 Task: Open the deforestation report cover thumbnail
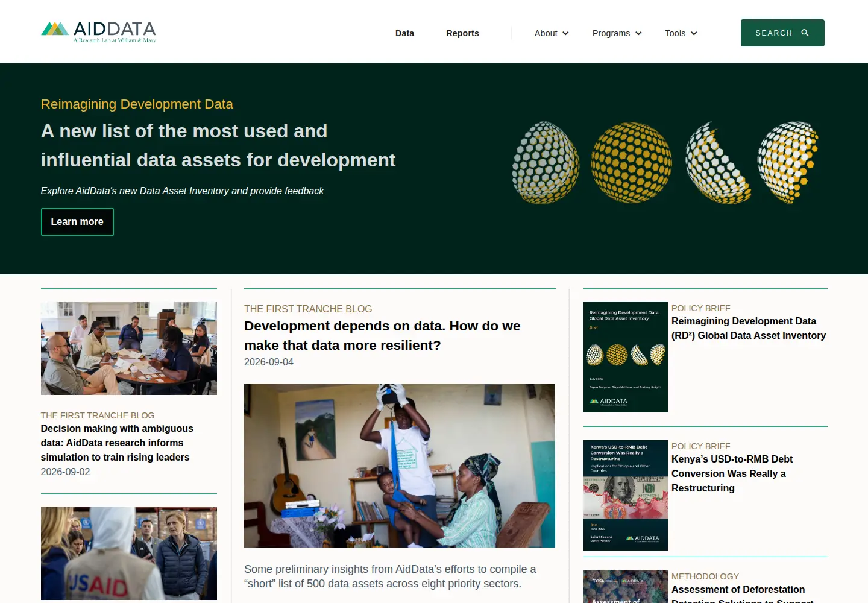[626, 587]
